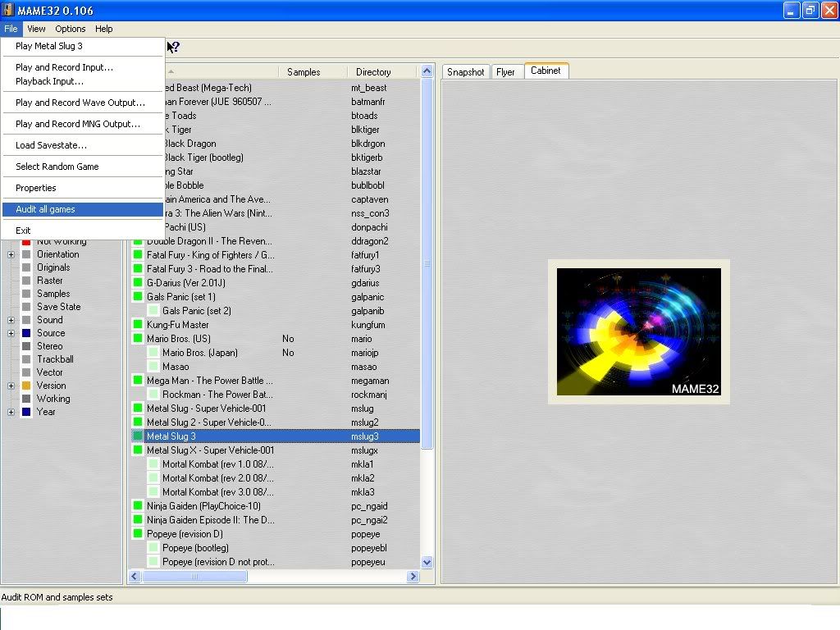This screenshot has width=840, height=630.
Task: Click green icon beside Popeye (revision D)
Action: pos(138,533)
